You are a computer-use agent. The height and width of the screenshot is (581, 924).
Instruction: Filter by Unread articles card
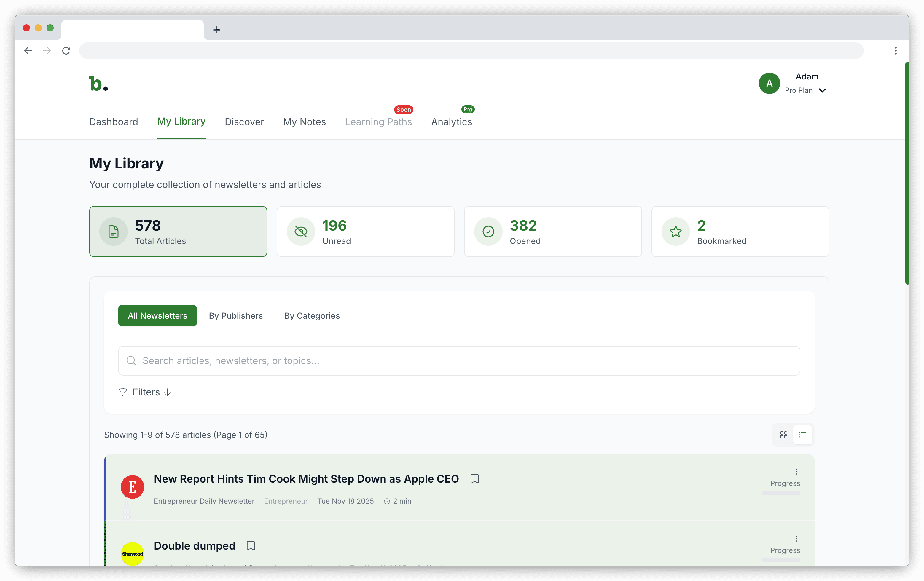[365, 232]
